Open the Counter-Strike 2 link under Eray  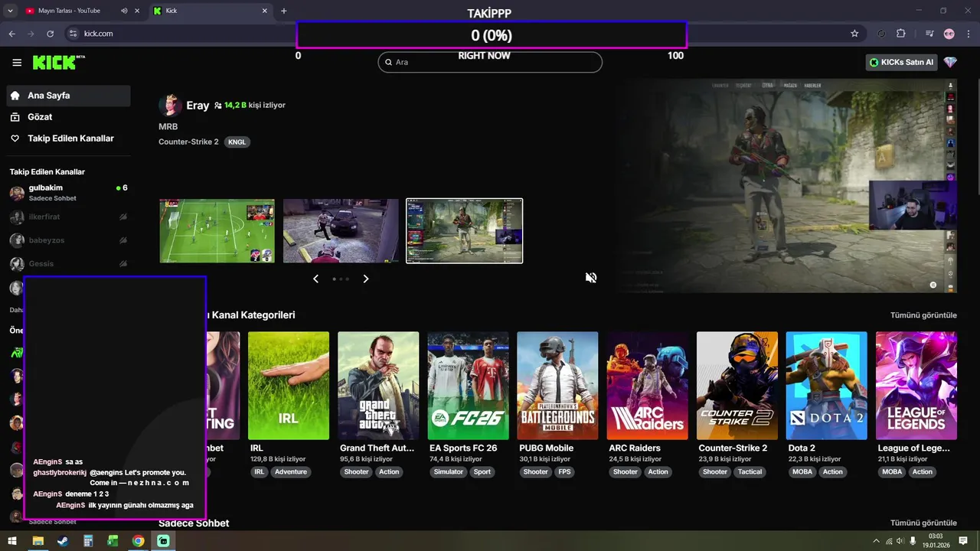pyautogui.click(x=188, y=142)
